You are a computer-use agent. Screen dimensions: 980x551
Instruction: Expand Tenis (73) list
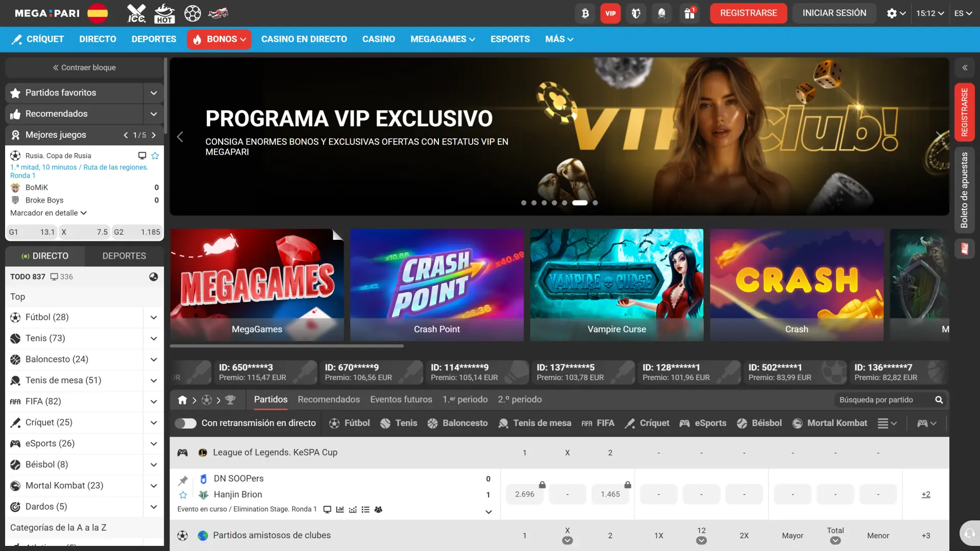pyautogui.click(x=154, y=338)
